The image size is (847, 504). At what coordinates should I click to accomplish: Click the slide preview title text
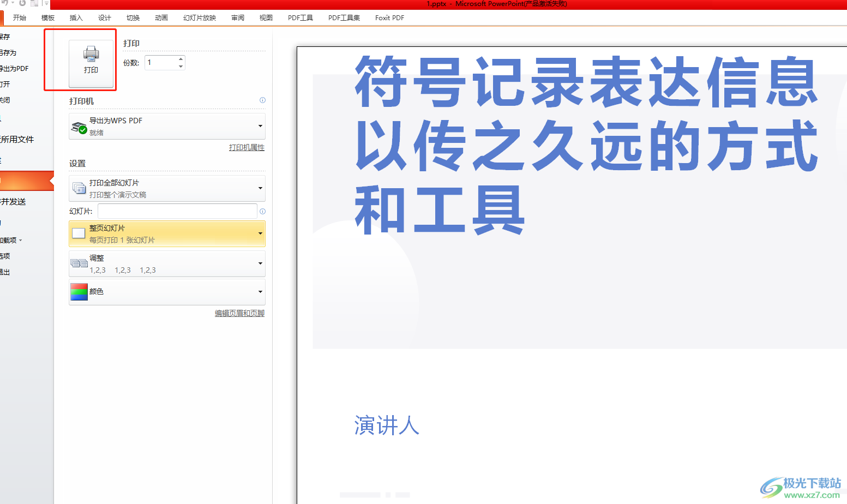(587, 146)
